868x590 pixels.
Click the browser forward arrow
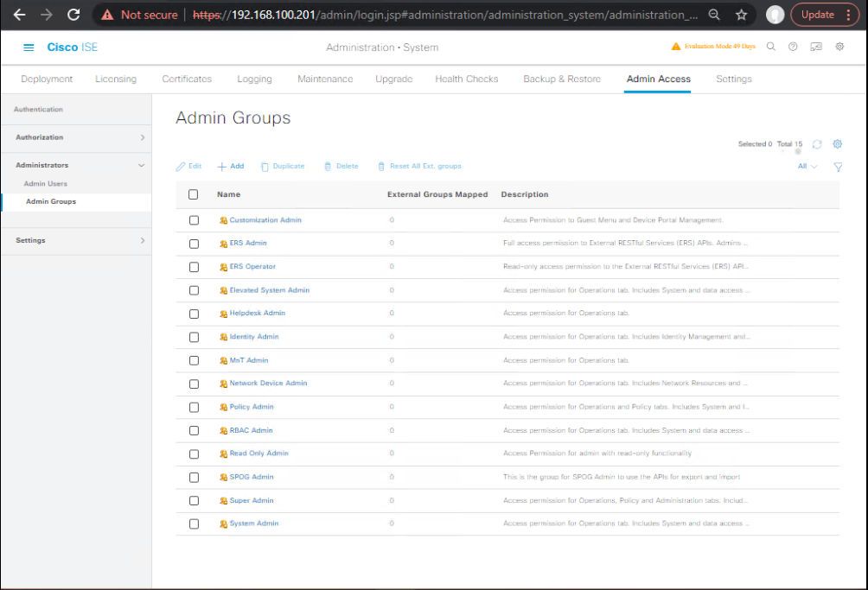pos(47,15)
